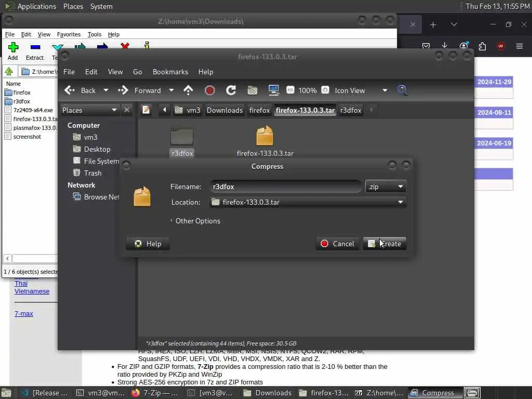Viewport: 532px width, 399px height.
Task: Open the Location dropdown showing firefox-133.0.3.tar
Action: pyautogui.click(x=308, y=202)
